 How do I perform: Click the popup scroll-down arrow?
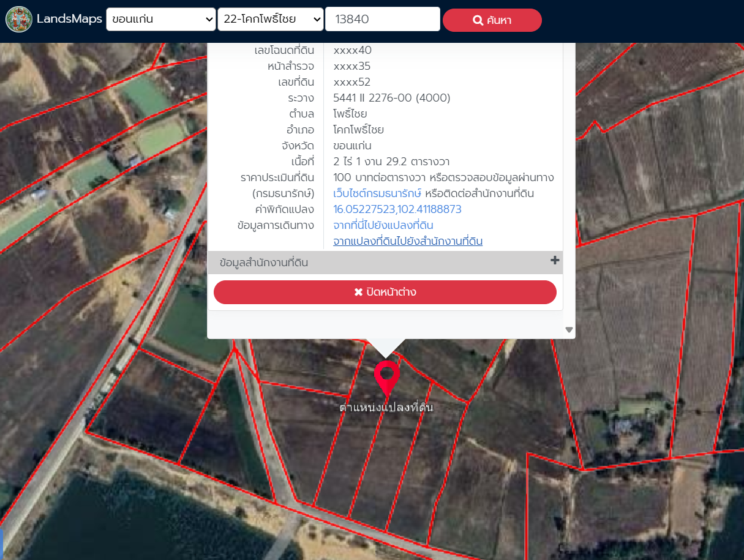pyautogui.click(x=569, y=330)
